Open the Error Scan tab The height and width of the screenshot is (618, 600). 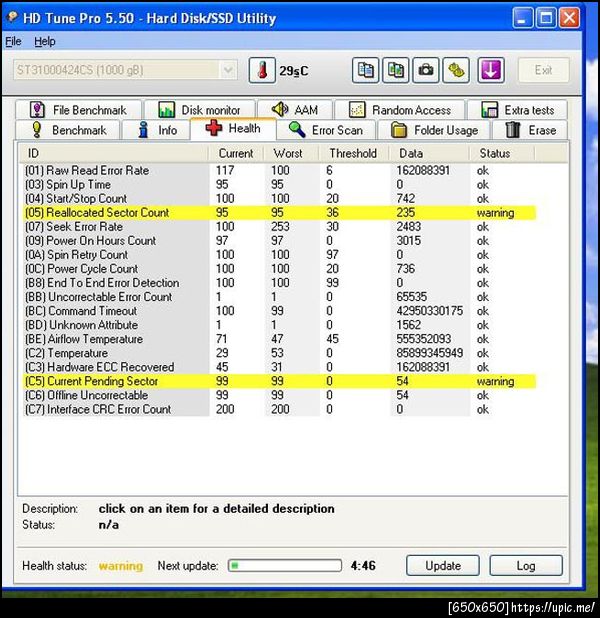coord(326,130)
